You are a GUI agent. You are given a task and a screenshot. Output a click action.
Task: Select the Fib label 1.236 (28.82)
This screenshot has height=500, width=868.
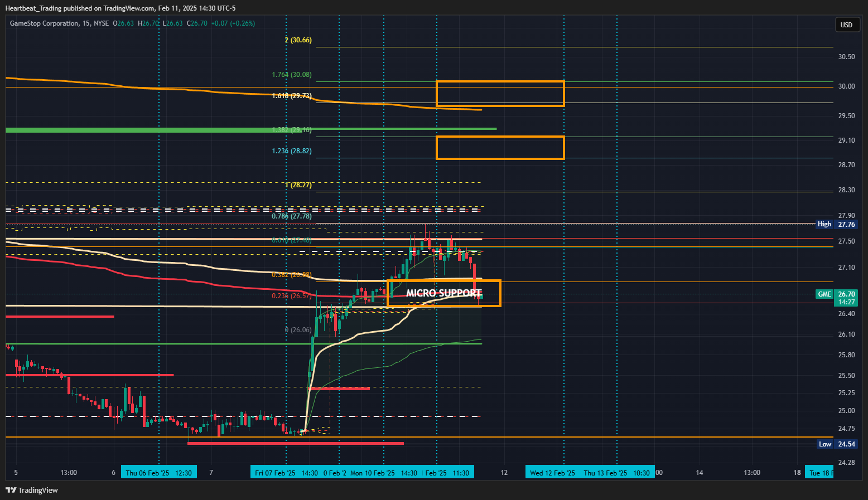click(292, 151)
